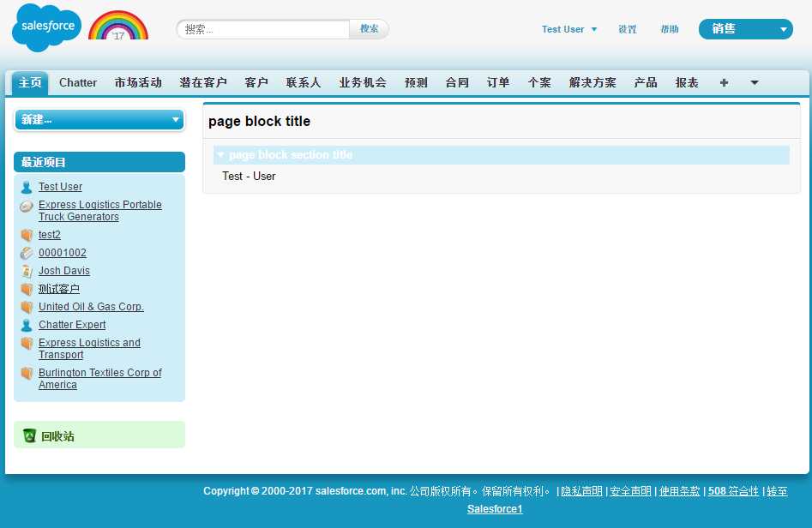Open the 测试客户 account link
This screenshot has height=528, width=812.
click(x=58, y=289)
